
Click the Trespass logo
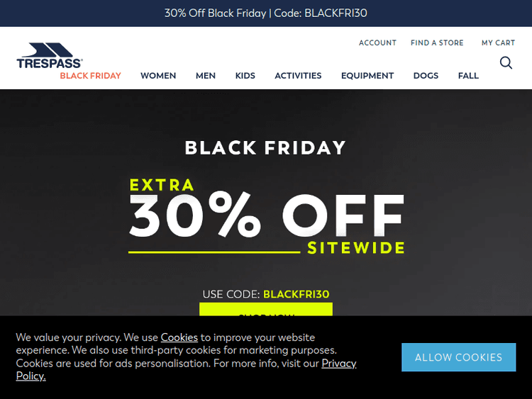[50, 55]
